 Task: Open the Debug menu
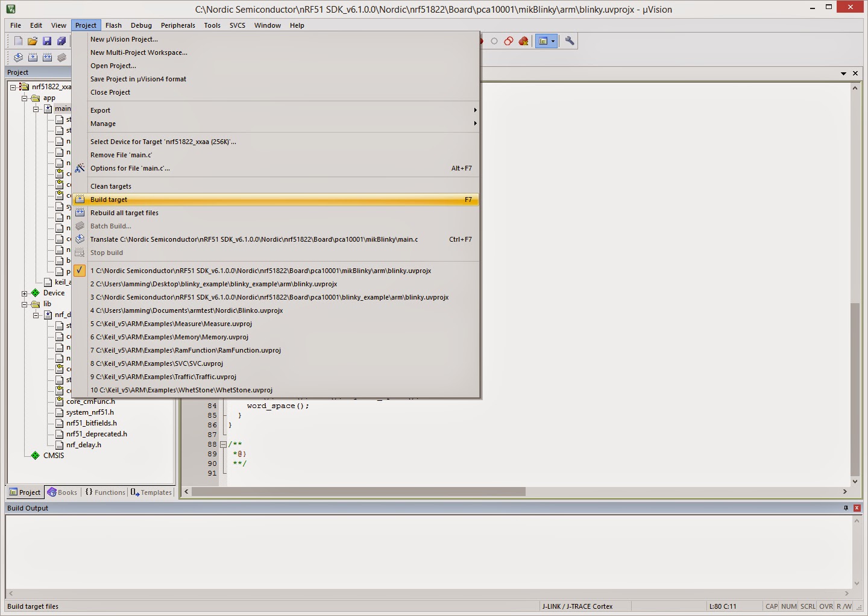point(141,25)
